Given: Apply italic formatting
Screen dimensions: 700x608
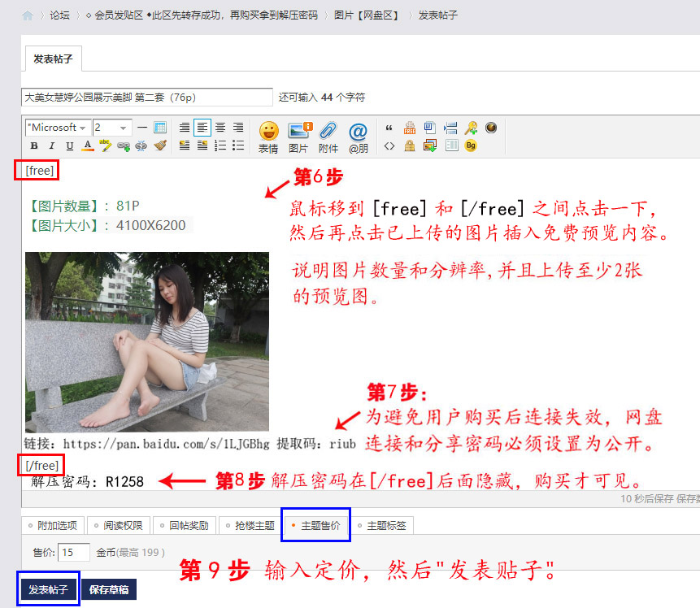Looking at the screenshot, I should (51, 146).
